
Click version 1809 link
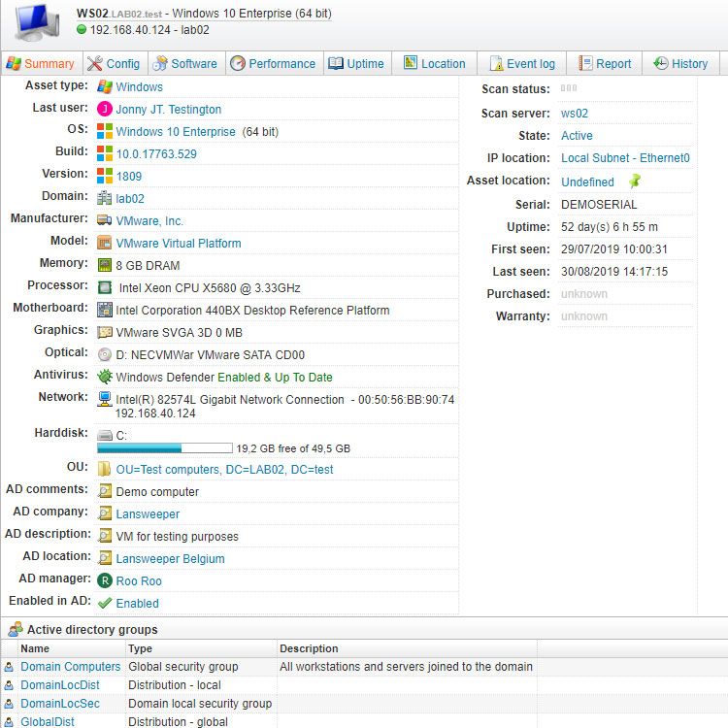[x=128, y=176]
